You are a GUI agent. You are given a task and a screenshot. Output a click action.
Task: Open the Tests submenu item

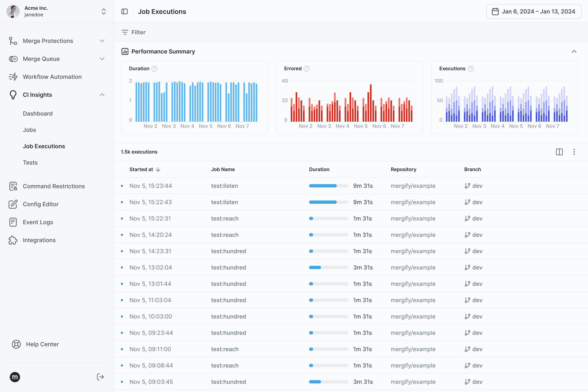tap(30, 163)
